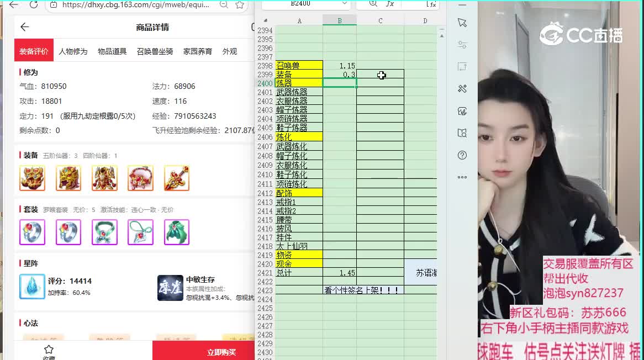Select the 星阵 blue crystal icon
This screenshot has height=360, width=644.
(32, 287)
